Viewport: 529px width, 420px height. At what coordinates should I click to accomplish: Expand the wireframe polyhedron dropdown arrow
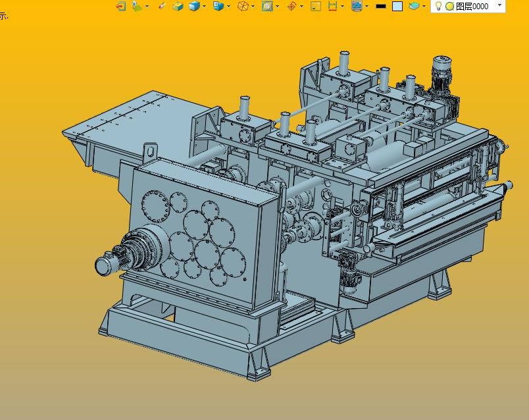[x=253, y=7]
